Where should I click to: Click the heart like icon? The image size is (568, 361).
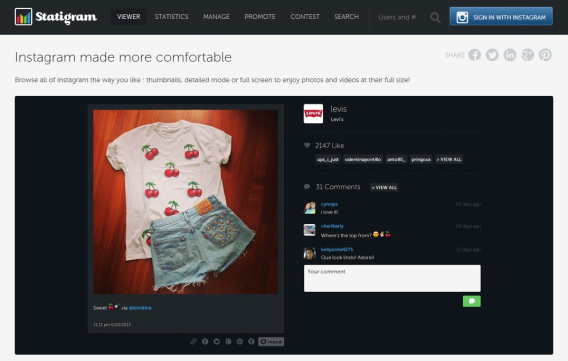[x=307, y=145]
